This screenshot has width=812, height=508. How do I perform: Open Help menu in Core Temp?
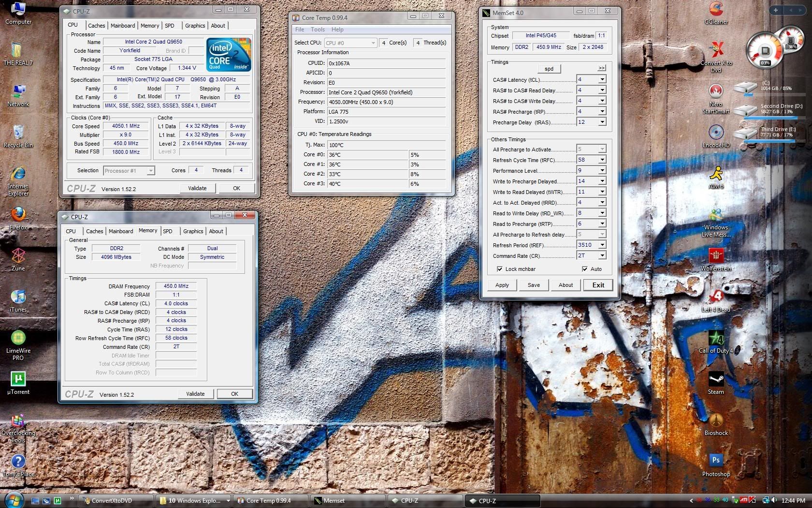[337, 30]
